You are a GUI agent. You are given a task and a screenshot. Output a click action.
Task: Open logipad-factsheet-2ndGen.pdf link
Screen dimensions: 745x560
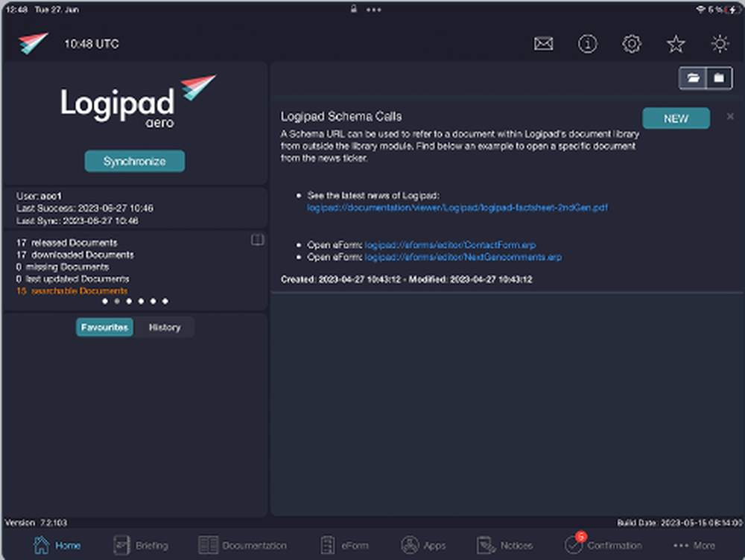click(457, 208)
